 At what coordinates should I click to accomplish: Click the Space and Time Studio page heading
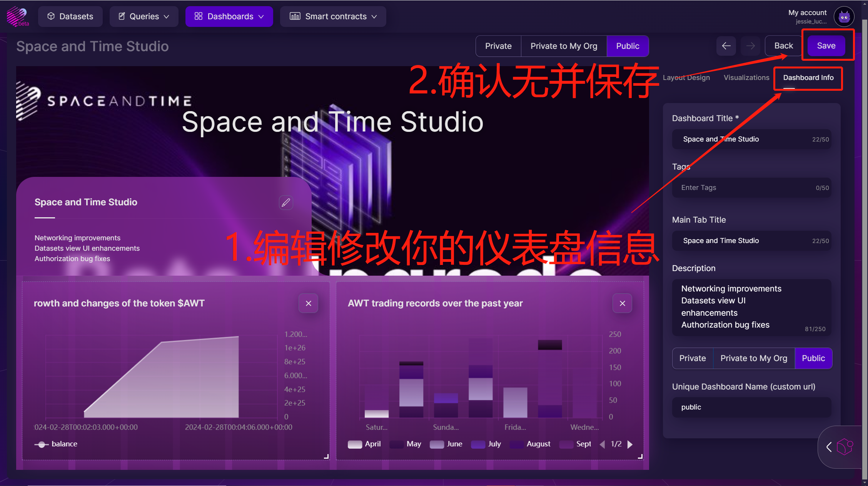(92, 47)
